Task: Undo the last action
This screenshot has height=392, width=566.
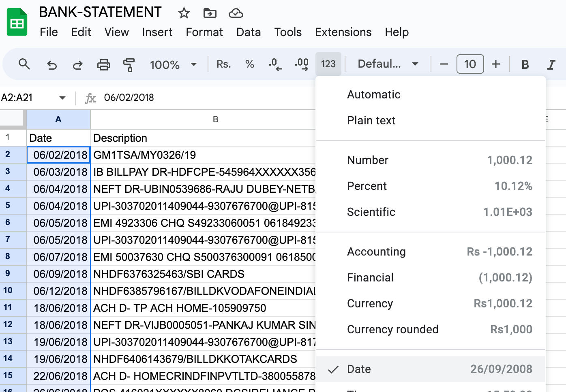Action: tap(51, 64)
